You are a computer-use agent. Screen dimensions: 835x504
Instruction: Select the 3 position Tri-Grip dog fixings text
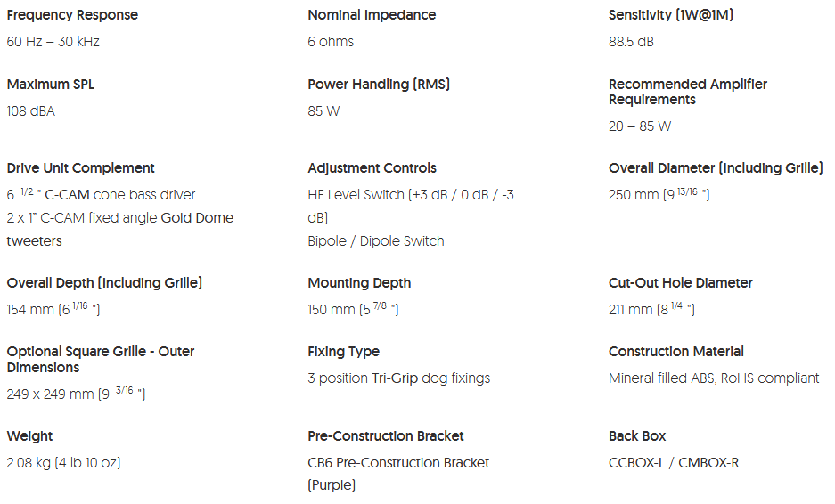[x=399, y=378]
